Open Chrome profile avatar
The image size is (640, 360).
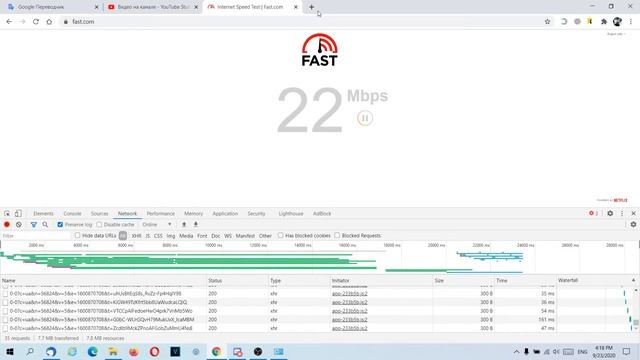coord(617,22)
